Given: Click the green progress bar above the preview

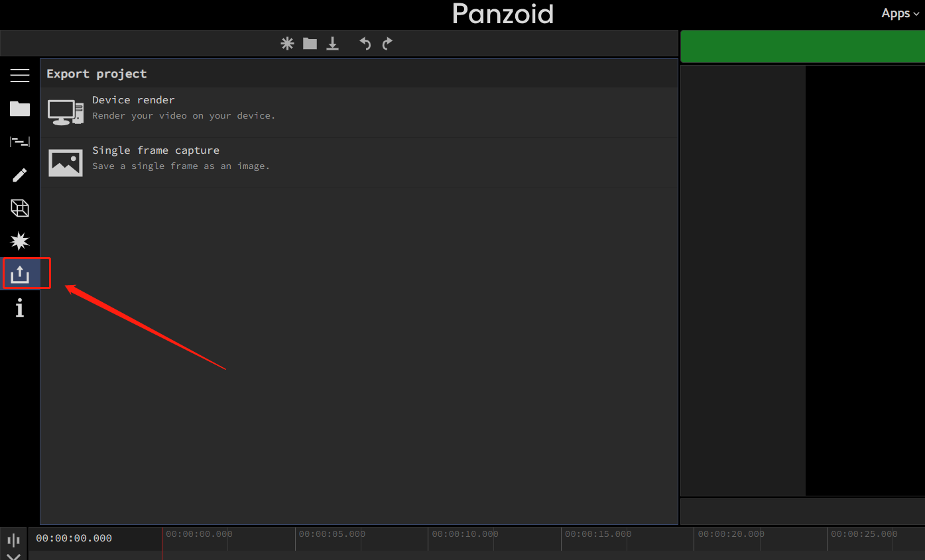Looking at the screenshot, I should point(802,46).
